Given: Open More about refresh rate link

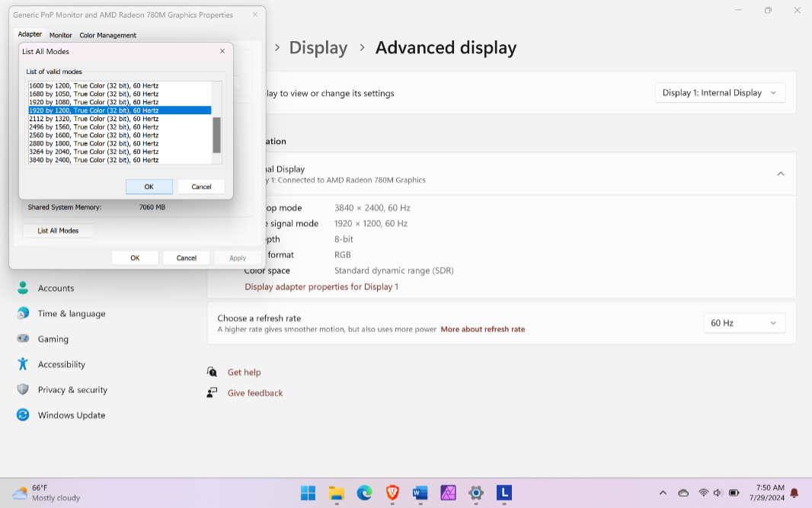Looking at the screenshot, I should click(482, 330).
